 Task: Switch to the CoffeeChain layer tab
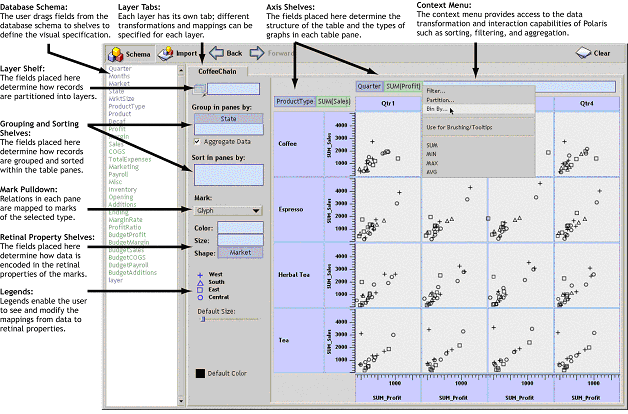(x=220, y=73)
